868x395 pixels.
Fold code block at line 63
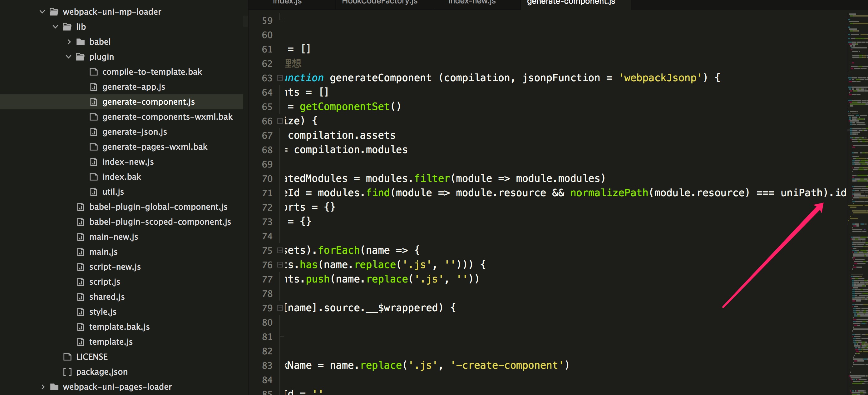(280, 78)
